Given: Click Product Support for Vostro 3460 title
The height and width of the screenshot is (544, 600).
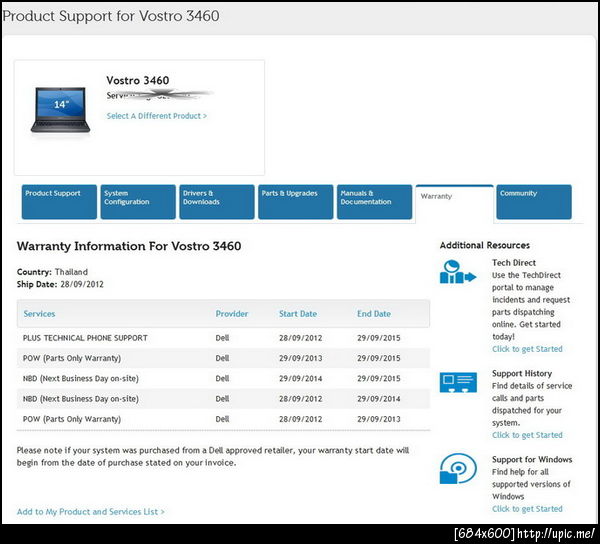Looking at the screenshot, I should (111, 16).
